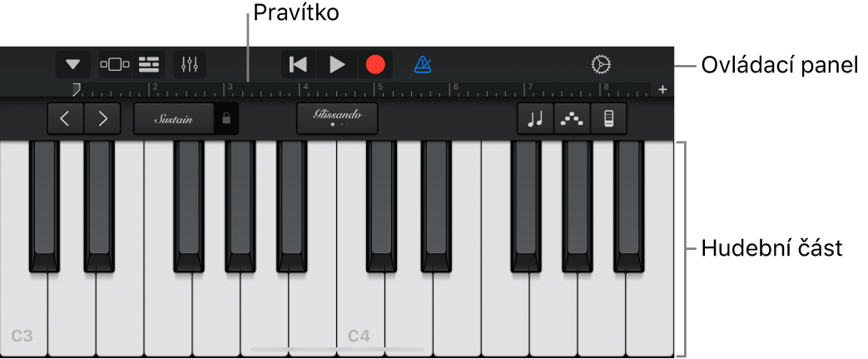The image size is (868, 359).
Task: Toggle the Sustain control
Action: pyautogui.click(x=173, y=118)
